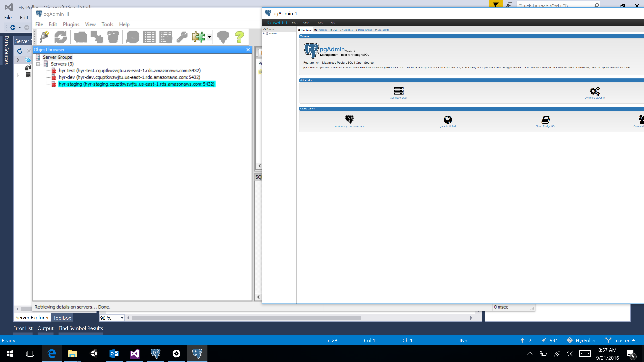Click the Refresh icon in pgAdmin III toolbar
Screen dimensions: 644x362
click(61, 37)
